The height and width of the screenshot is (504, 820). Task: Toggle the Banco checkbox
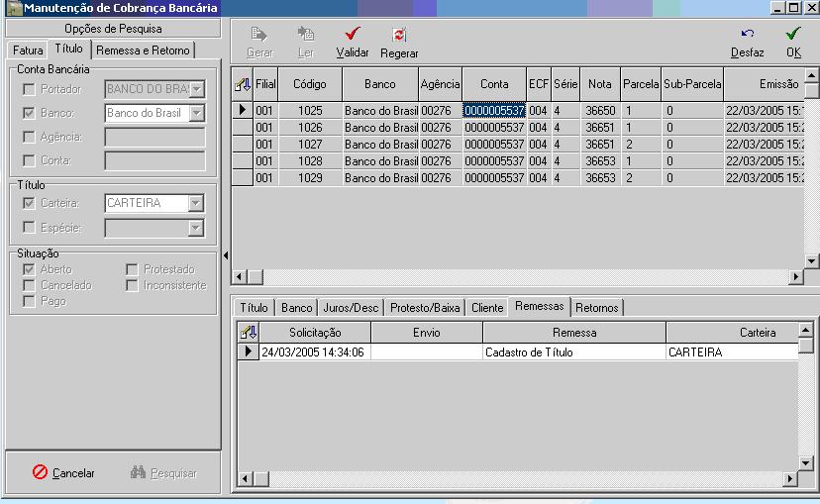click(x=30, y=114)
